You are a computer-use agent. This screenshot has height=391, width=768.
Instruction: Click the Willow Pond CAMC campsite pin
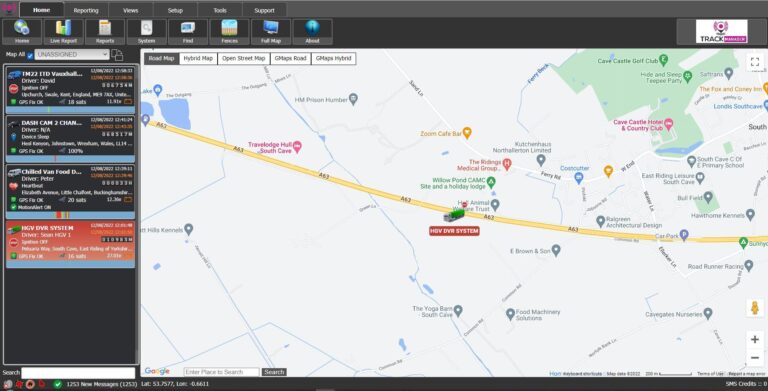click(491, 182)
